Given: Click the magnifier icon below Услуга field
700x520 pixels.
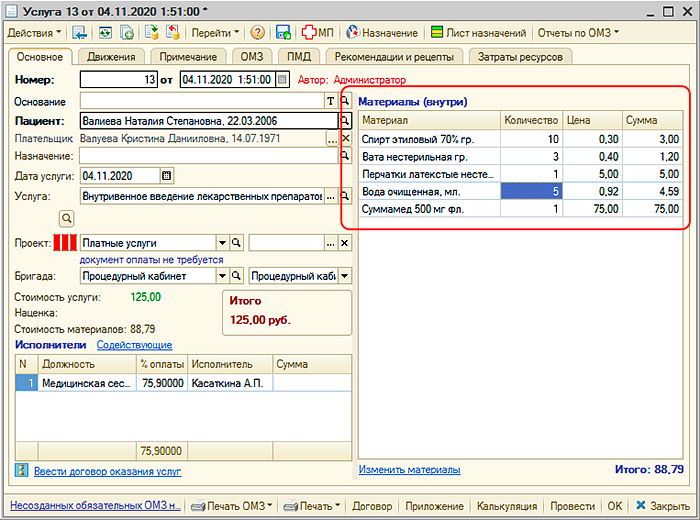Looking at the screenshot, I should 67,218.
